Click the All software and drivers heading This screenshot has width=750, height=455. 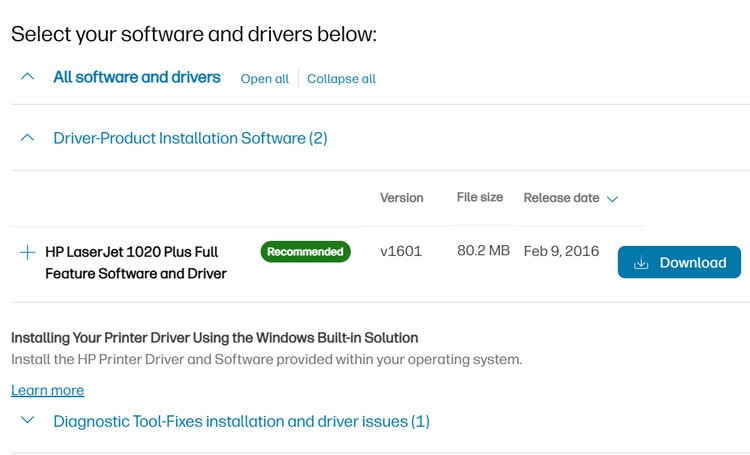(137, 77)
